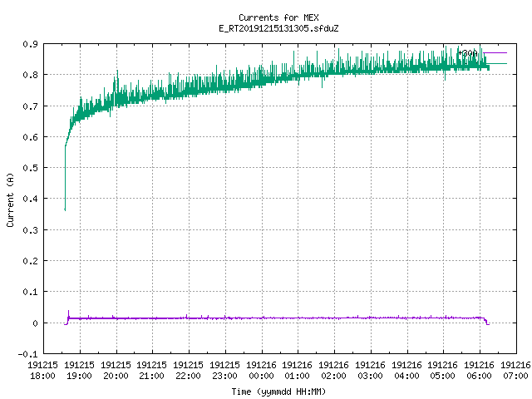The width and height of the screenshot is (532, 399).
Task: Click the y-axis tick label '0.6'
Action: pyautogui.click(x=31, y=137)
